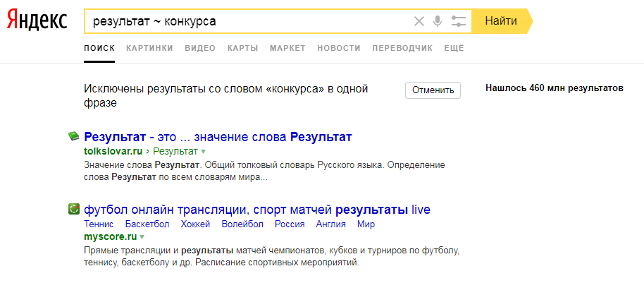Focus the search input field
Screen dimensions: 644x283
[x=247, y=21]
